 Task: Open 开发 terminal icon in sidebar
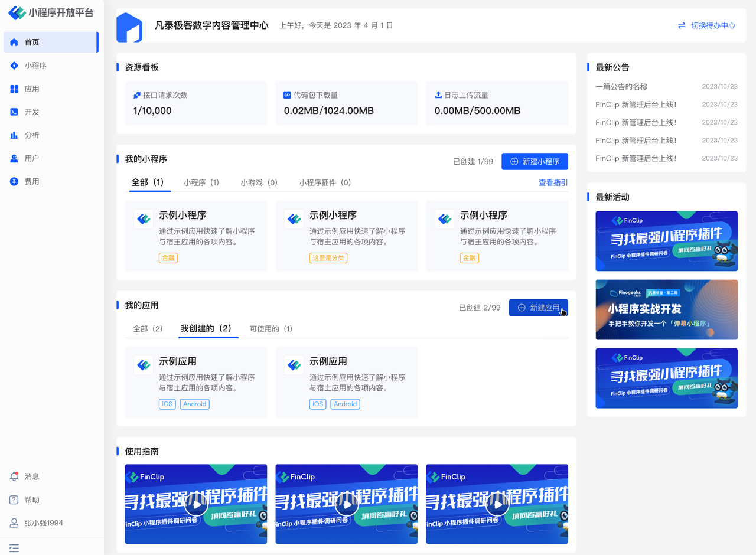pos(14,112)
